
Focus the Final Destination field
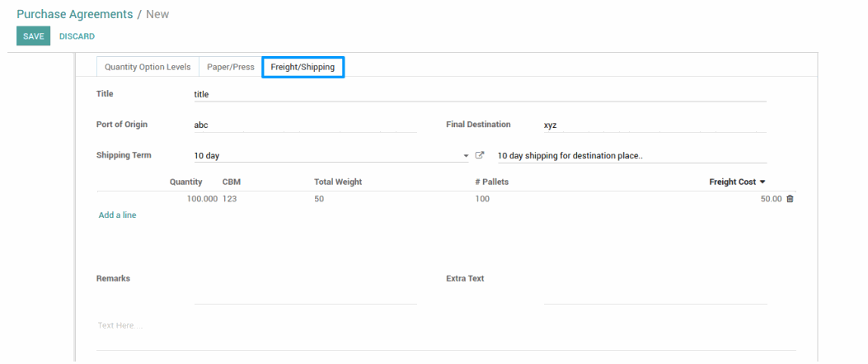click(x=655, y=125)
